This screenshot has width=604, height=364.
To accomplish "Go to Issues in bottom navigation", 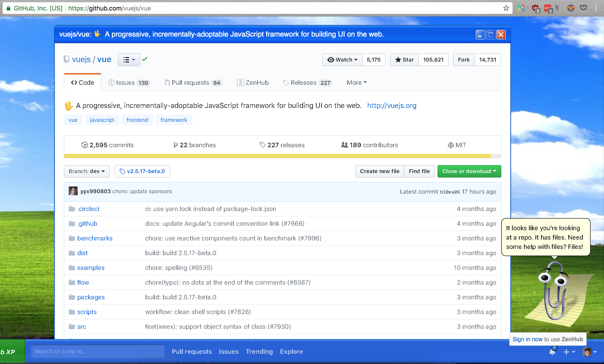I will click(229, 352).
